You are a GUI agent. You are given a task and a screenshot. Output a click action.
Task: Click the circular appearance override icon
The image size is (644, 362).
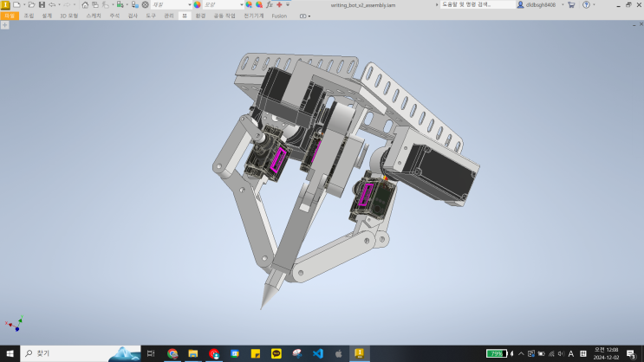click(x=145, y=5)
